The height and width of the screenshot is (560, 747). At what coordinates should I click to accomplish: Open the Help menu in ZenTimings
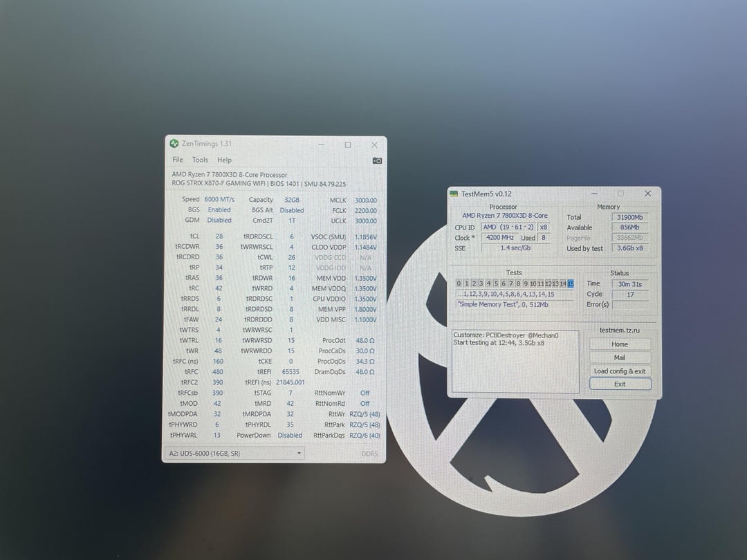tap(224, 160)
